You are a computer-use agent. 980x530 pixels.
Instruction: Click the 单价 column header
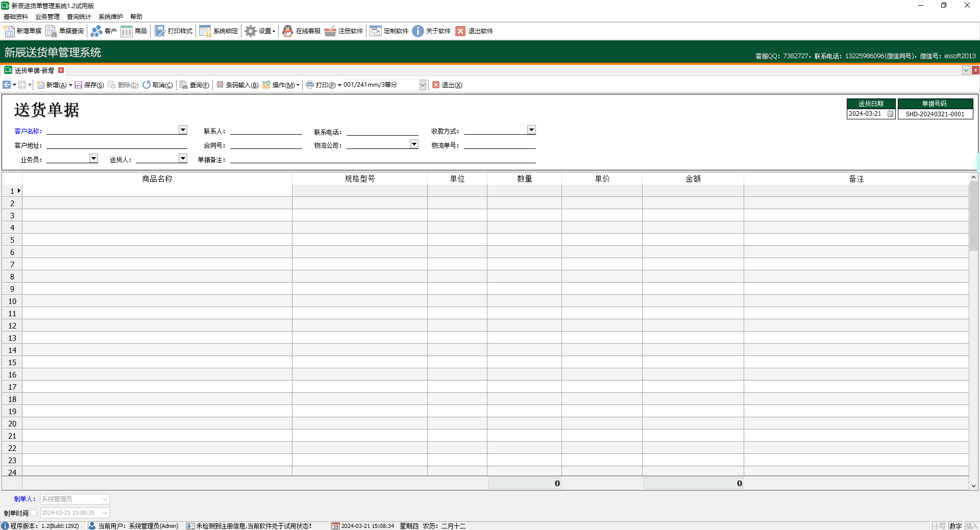click(x=602, y=179)
